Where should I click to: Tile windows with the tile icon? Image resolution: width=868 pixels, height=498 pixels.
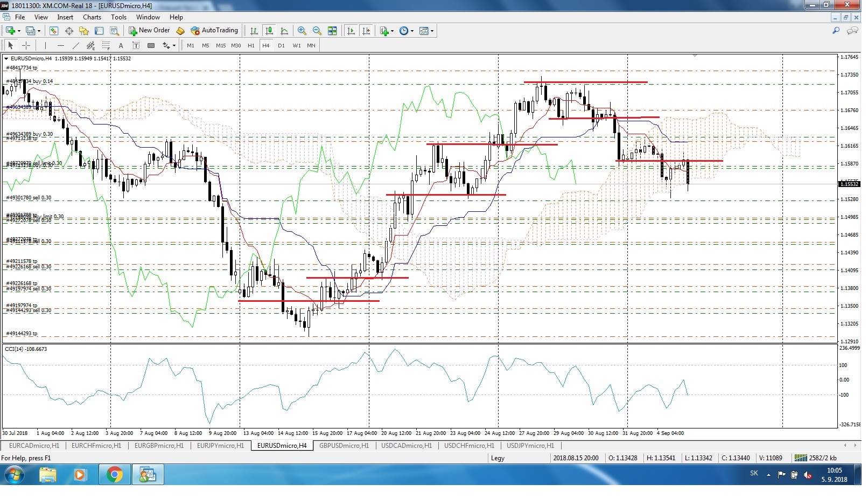pos(332,31)
